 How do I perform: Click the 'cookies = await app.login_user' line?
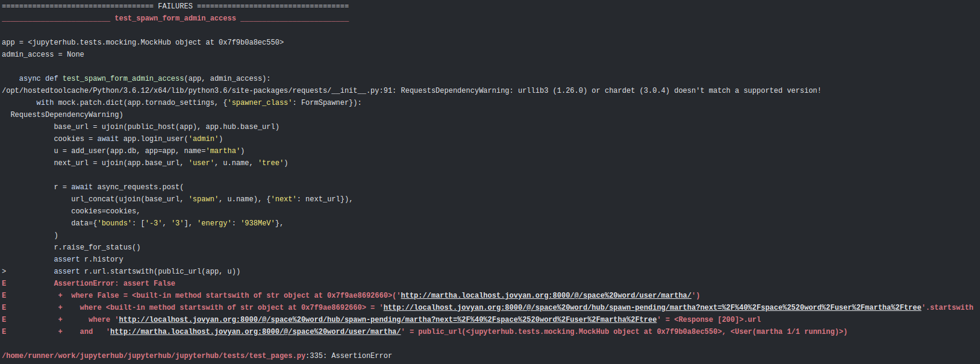[x=138, y=139]
